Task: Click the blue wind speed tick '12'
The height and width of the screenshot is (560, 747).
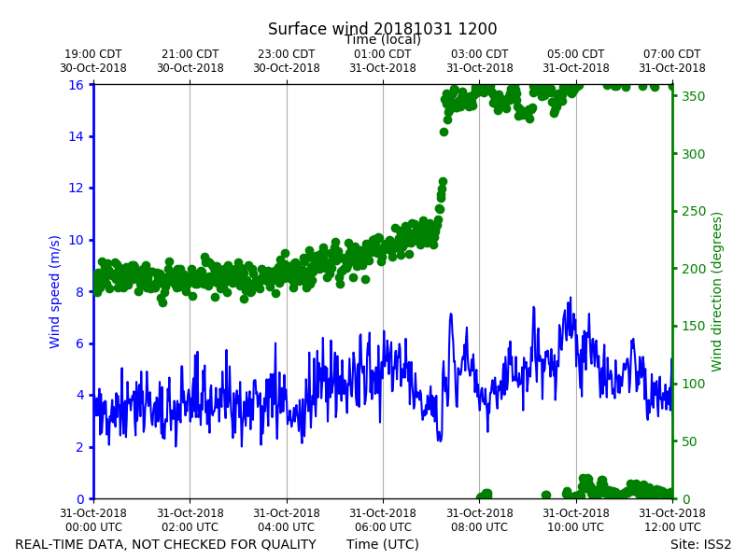Action: (77, 189)
